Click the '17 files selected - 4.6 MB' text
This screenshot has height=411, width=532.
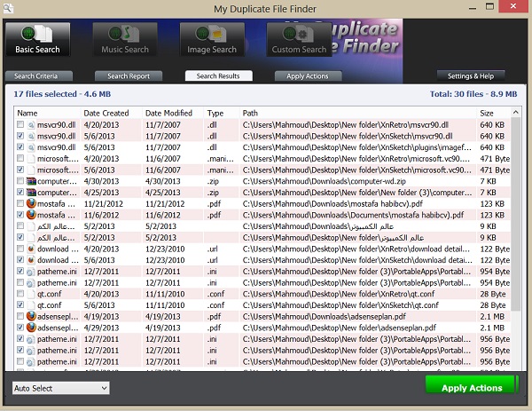click(62, 94)
